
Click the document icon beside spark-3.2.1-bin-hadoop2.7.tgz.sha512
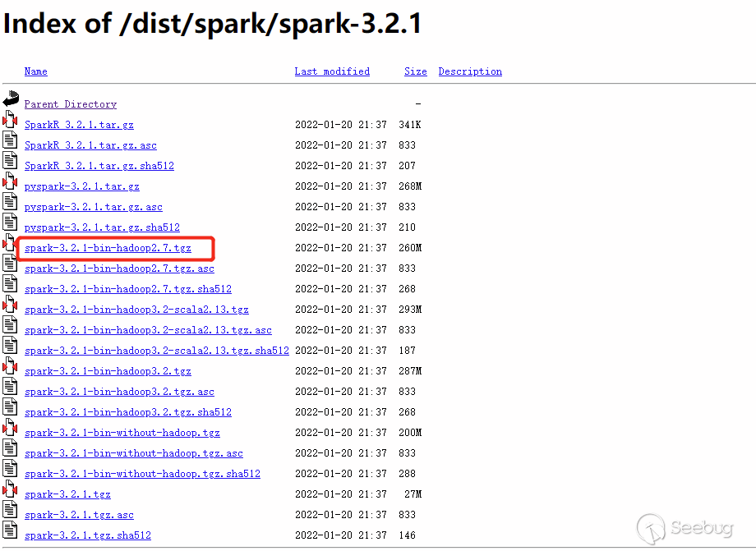tap(10, 283)
